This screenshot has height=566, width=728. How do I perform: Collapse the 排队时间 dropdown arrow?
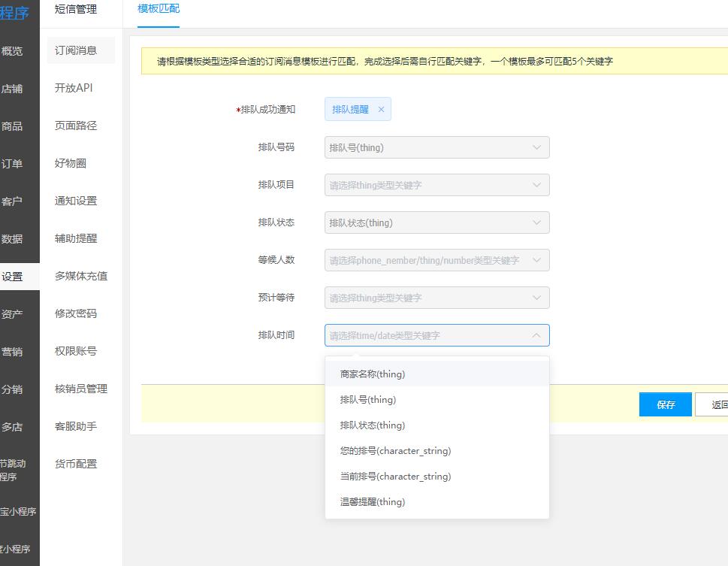tap(536, 335)
